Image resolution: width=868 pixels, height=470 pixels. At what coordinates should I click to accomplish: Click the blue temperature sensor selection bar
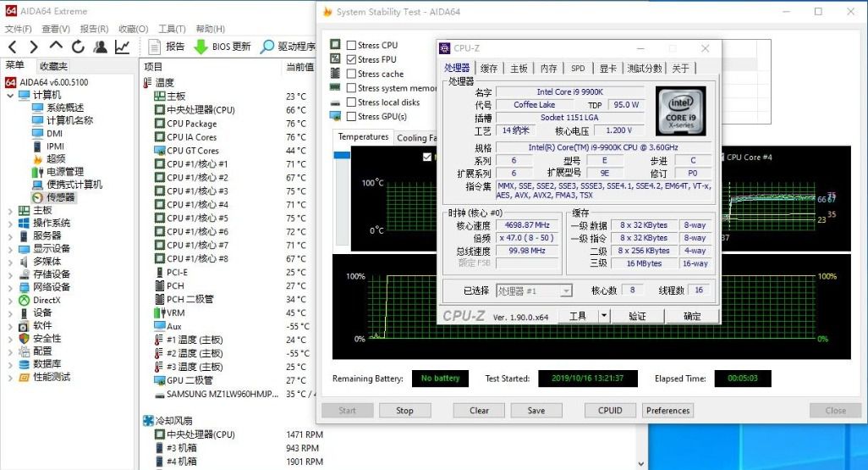coord(342,156)
